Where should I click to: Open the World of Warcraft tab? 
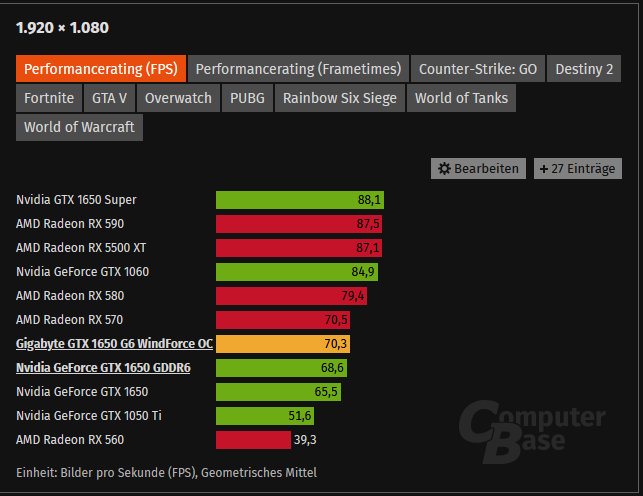click(x=79, y=127)
